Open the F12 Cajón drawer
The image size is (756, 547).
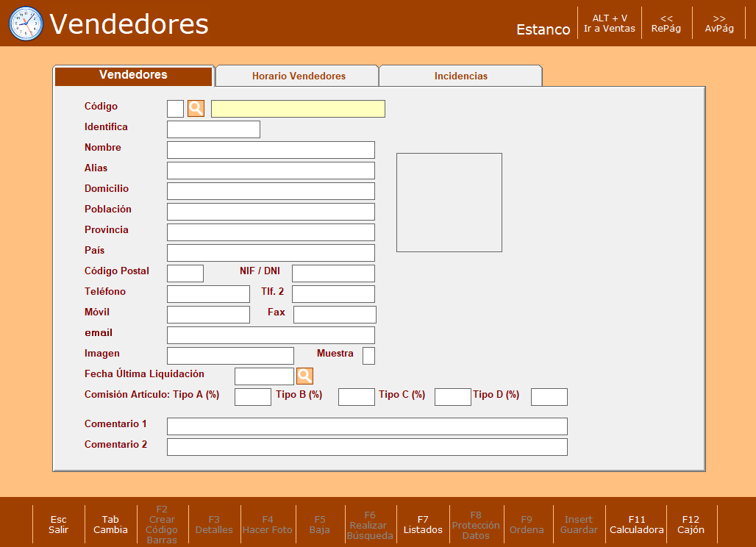point(691,524)
